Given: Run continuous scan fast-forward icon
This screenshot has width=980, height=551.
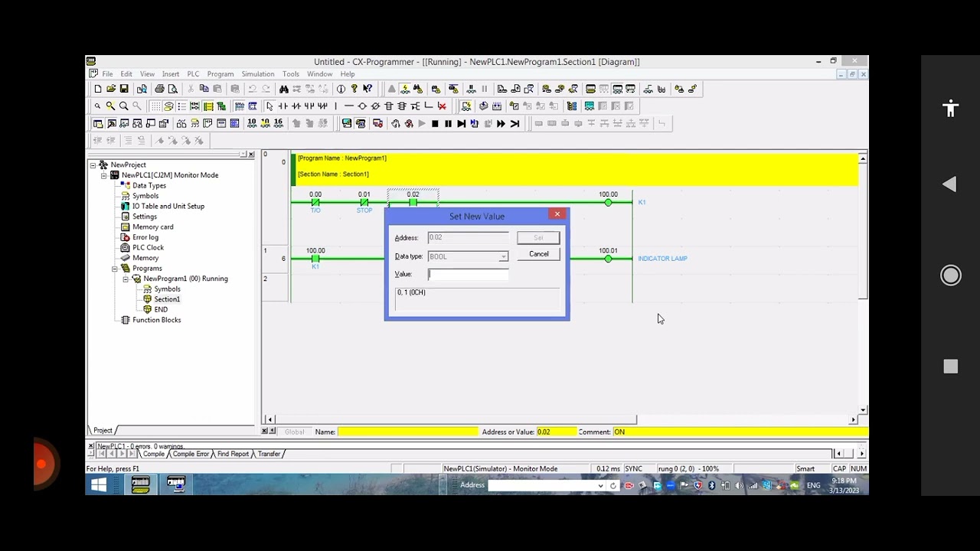Looking at the screenshot, I should click(501, 123).
